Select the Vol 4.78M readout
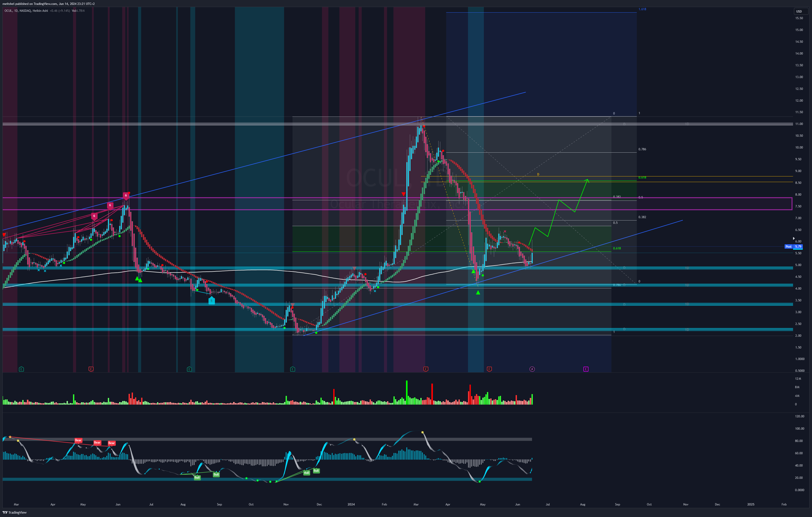Image resolution: width=812 pixels, height=517 pixels. click(x=78, y=11)
